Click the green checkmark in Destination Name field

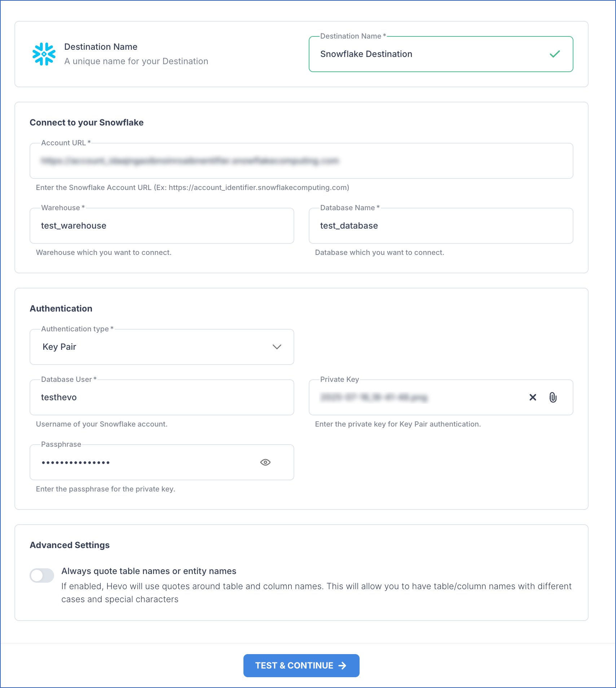pyautogui.click(x=554, y=54)
